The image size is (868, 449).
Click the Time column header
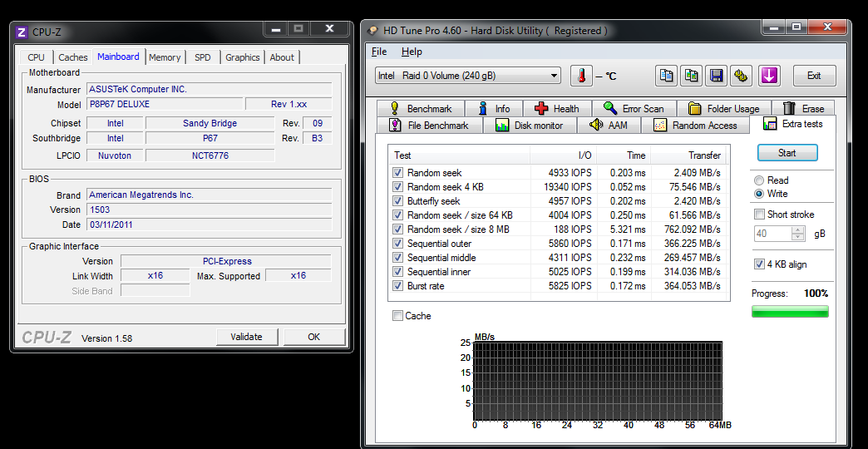click(624, 155)
